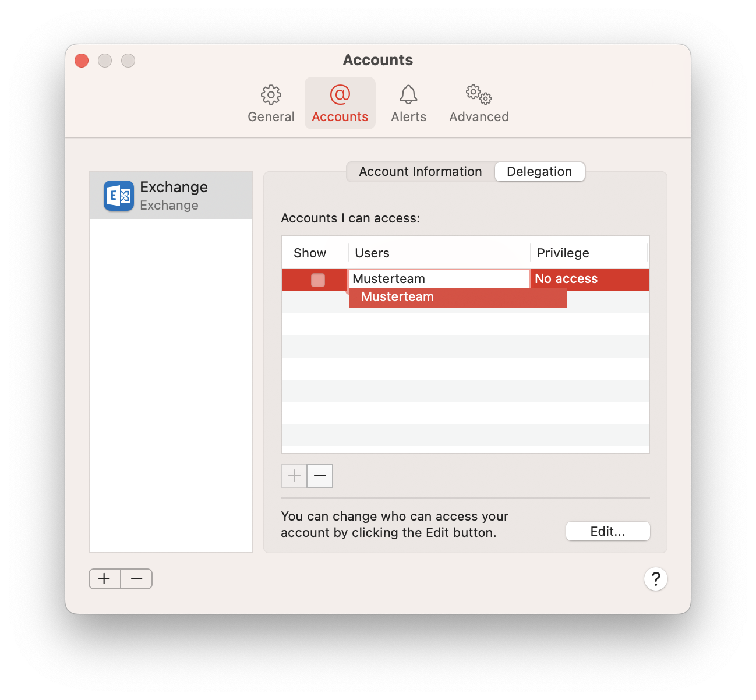Open the Alerts bell icon
This screenshot has width=756, height=700.
[408, 95]
